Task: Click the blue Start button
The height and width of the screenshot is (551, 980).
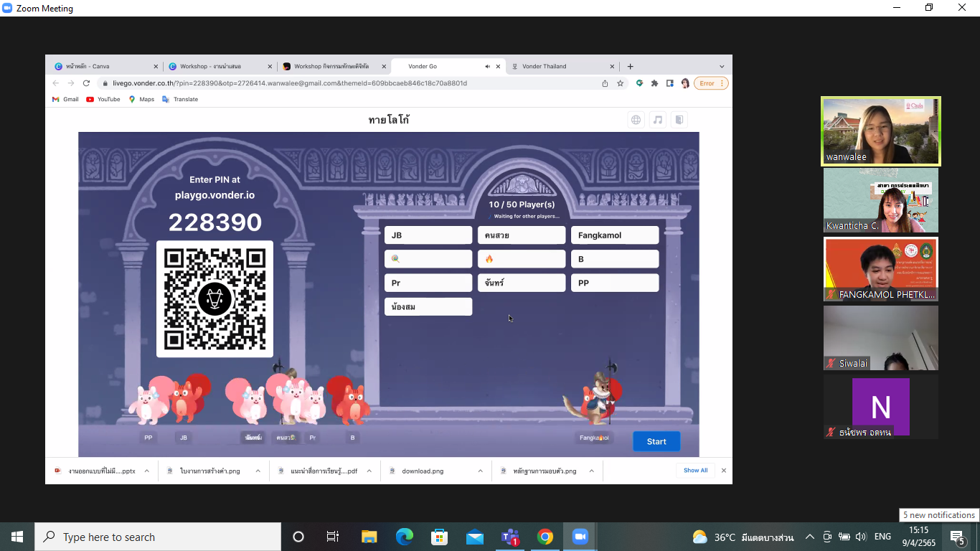Action: (656, 441)
